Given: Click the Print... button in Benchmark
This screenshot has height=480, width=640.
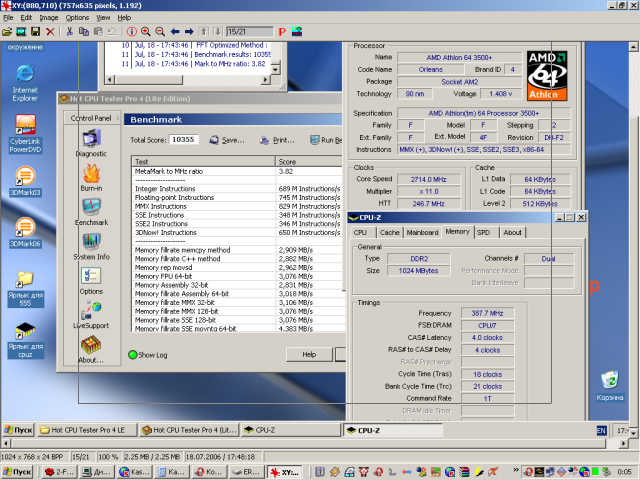Looking at the screenshot, I should pyautogui.click(x=277, y=140).
